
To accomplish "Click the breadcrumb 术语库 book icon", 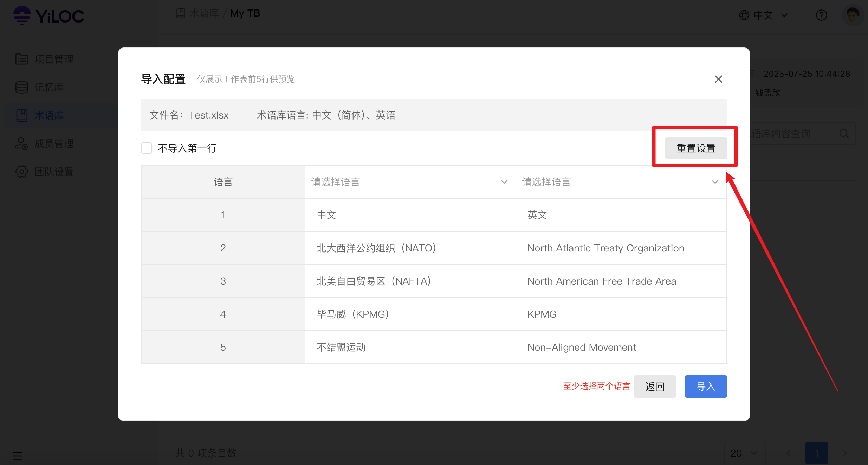I will [181, 13].
